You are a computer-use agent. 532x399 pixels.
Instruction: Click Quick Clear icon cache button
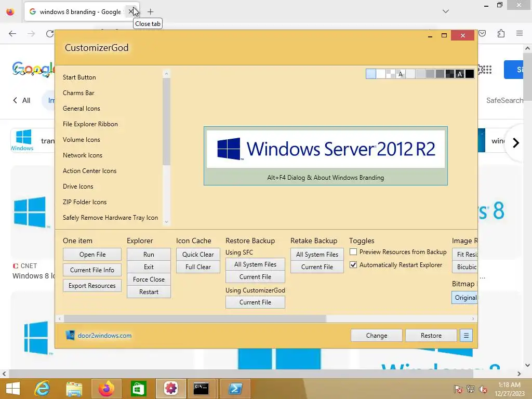(198, 255)
